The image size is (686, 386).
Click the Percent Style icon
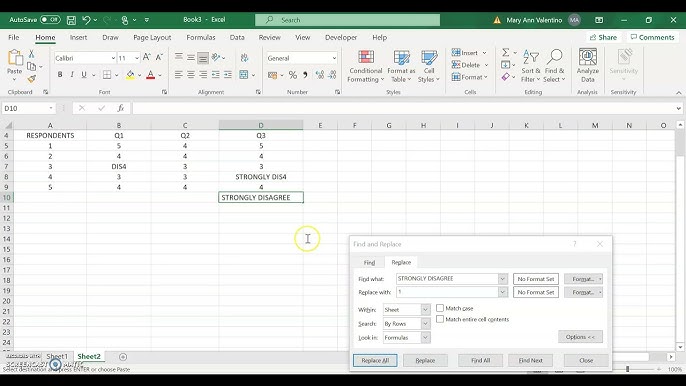pos(293,75)
